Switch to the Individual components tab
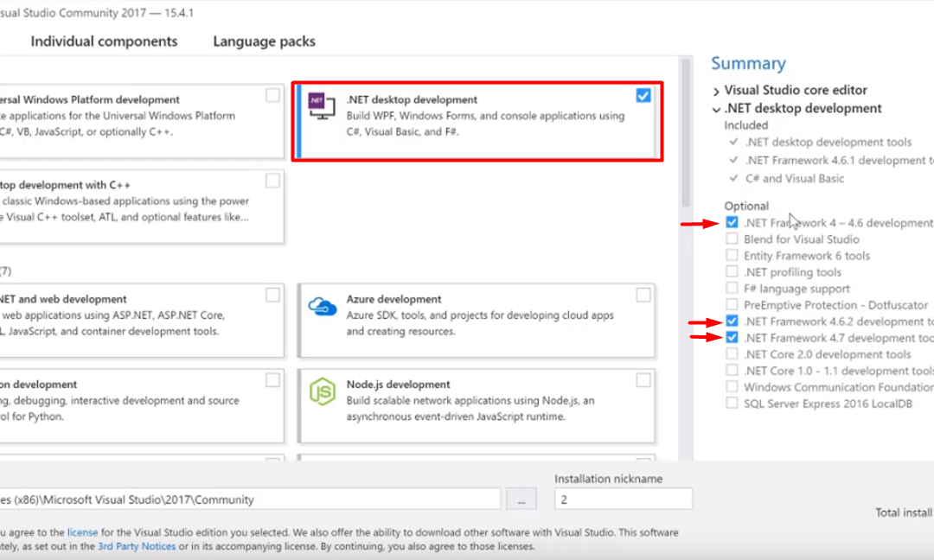934x560 pixels. pyautogui.click(x=105, y=41)
